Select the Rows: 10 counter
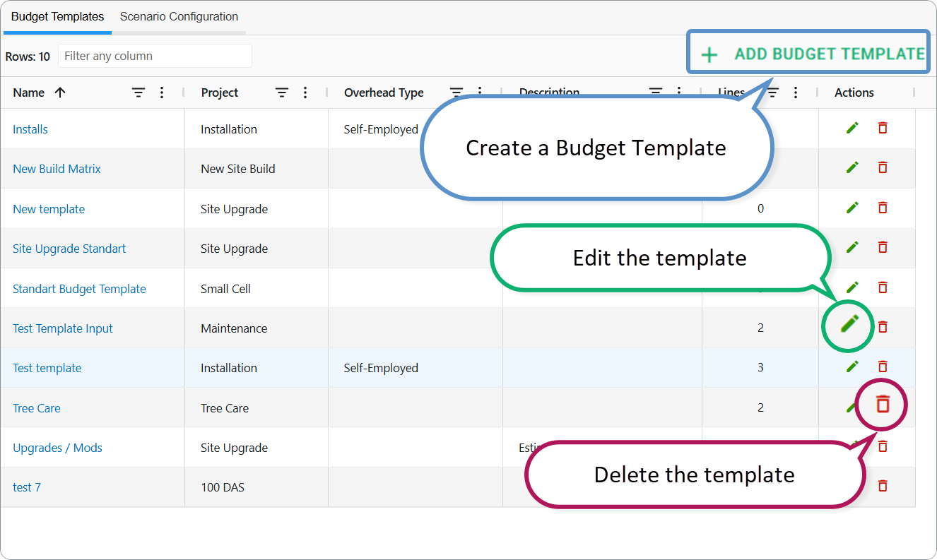 [x=28, y=56]
